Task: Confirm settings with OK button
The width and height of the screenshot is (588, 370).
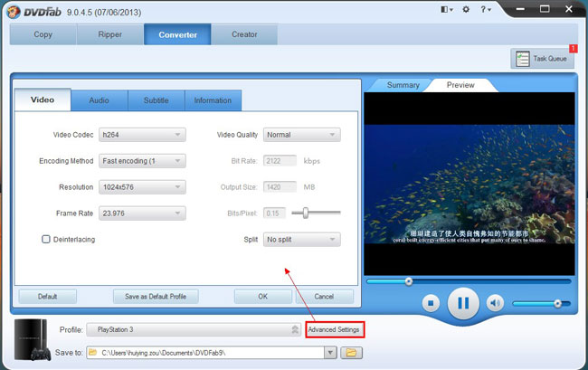Action: click(263, 297)
